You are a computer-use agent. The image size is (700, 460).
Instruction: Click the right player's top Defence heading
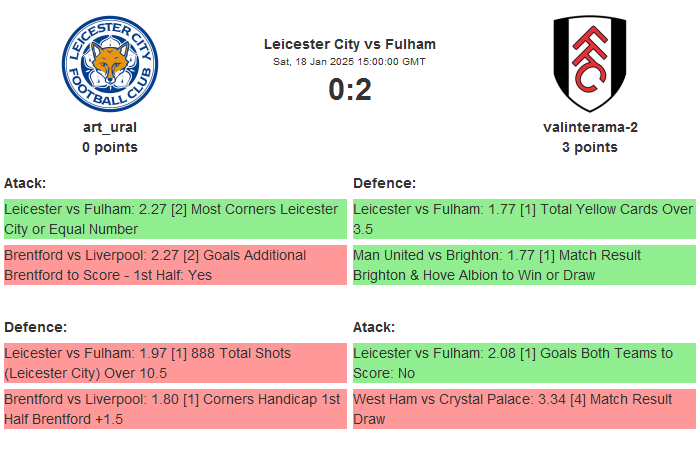tap(385, 183)
